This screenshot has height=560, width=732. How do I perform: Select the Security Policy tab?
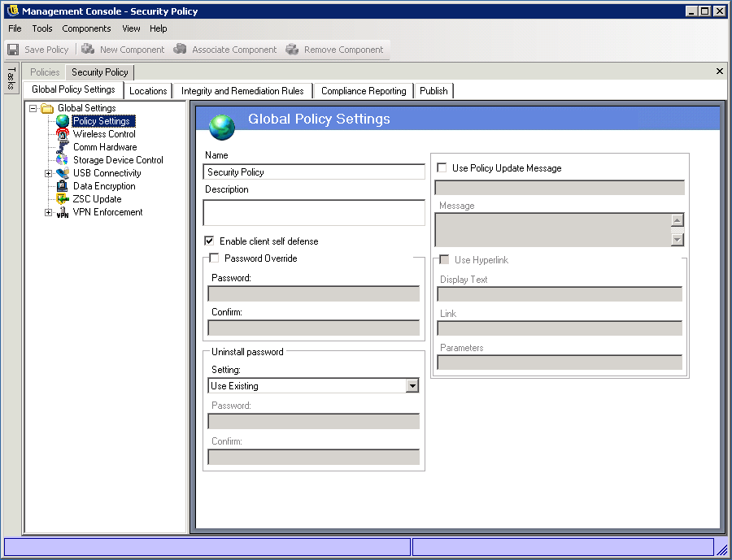pos(99,72)
